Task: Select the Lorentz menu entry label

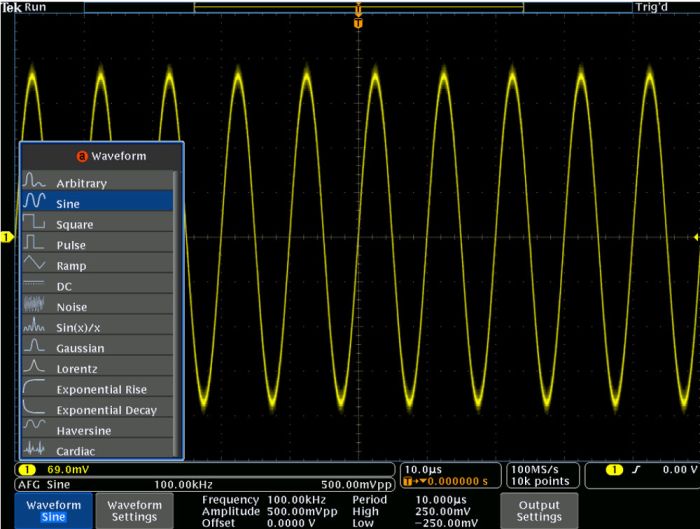Action: [x=77, y=369]
